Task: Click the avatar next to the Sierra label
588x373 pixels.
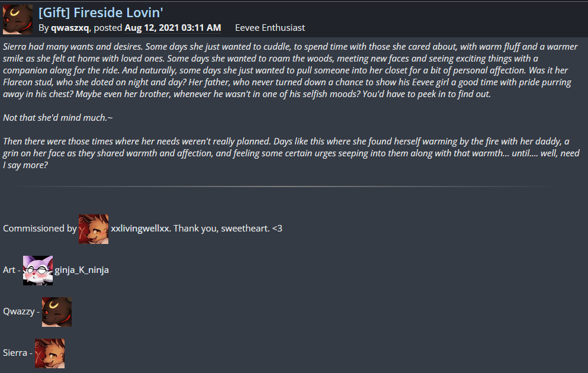Action: pos(50,353)
